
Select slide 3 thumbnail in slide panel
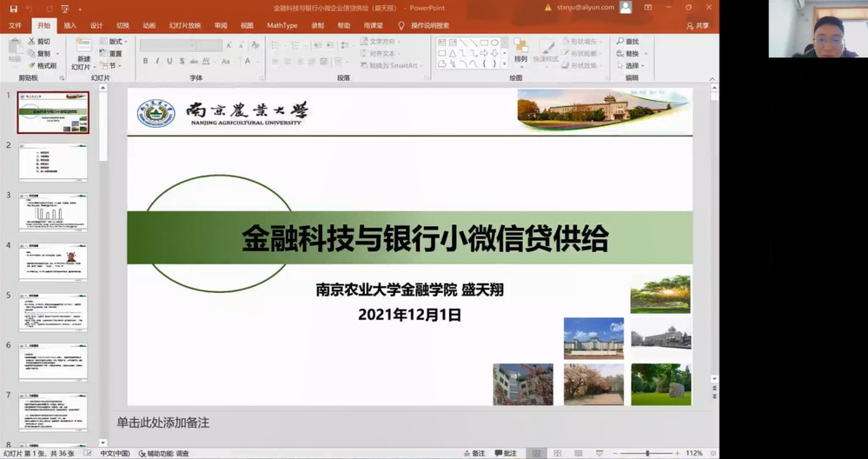pyautogui.click(x=53, y=211)
